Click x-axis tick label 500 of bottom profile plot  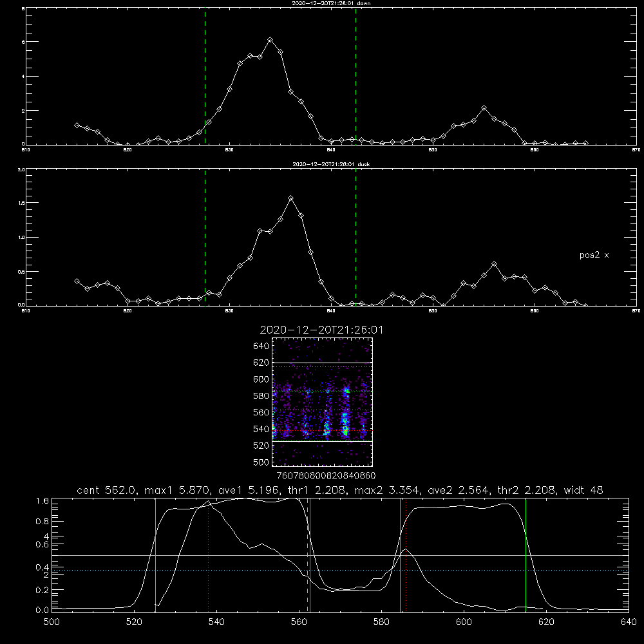52,622
